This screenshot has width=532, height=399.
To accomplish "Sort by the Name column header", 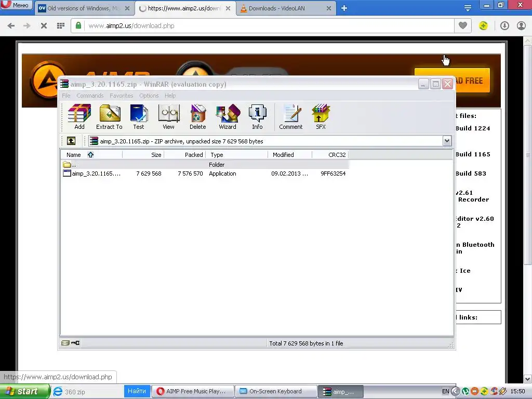I will tap(91, 155).
